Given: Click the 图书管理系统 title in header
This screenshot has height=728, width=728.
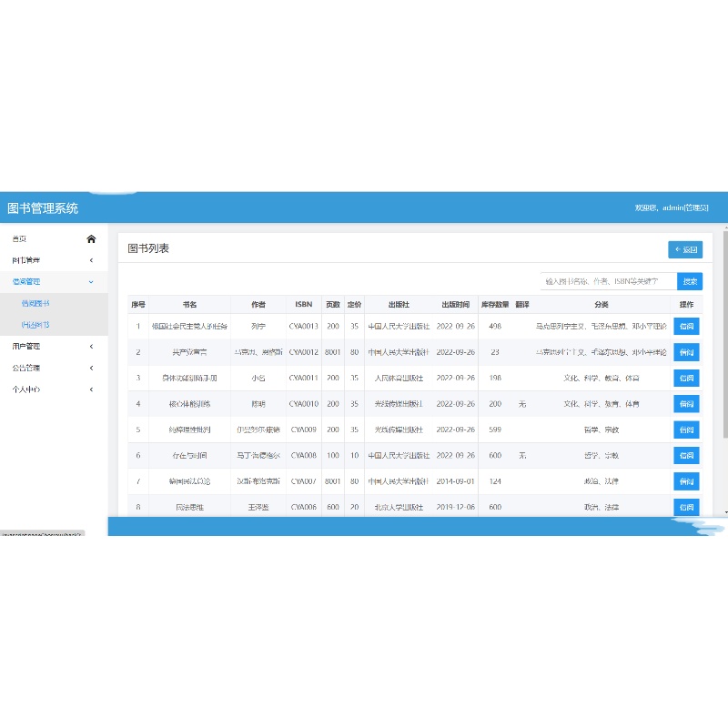Looking at the screenshot, I should pos(43,208).
